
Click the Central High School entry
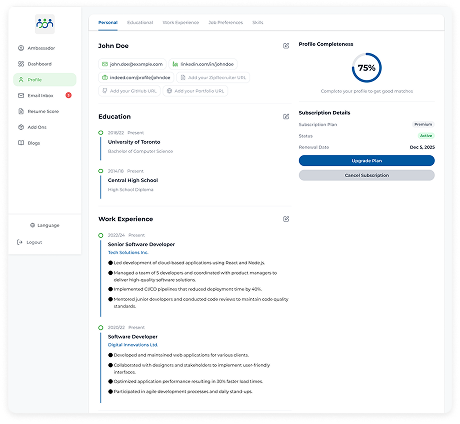pos(133,180)
